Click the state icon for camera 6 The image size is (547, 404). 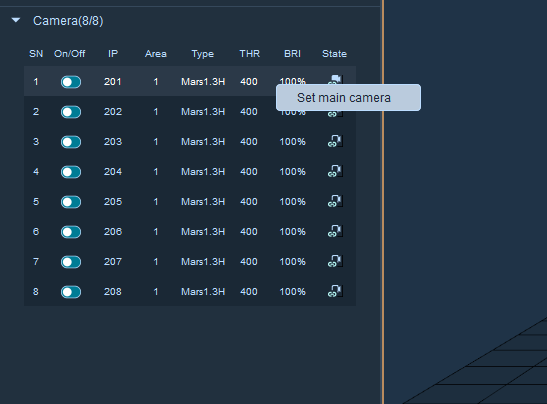click(x=335, y=231)
